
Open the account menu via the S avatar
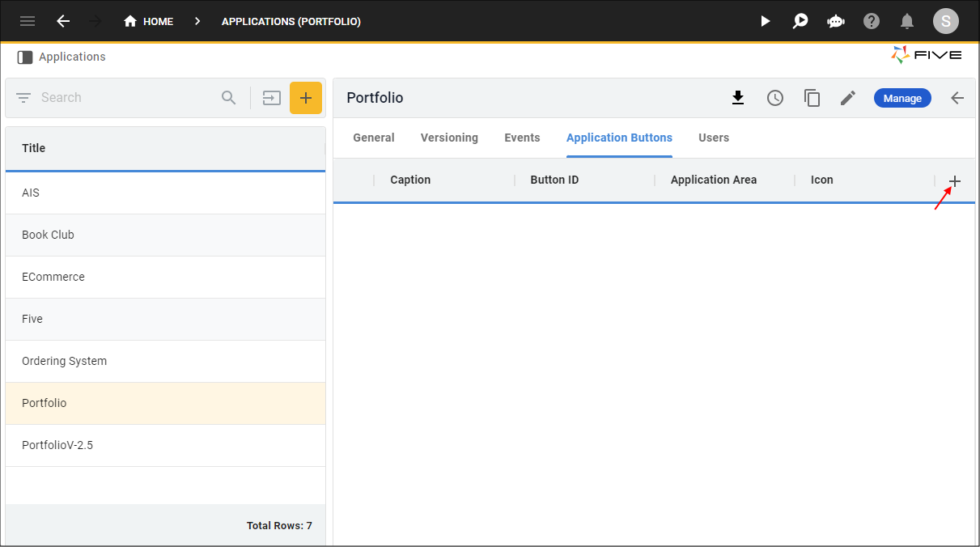[945, 21]
